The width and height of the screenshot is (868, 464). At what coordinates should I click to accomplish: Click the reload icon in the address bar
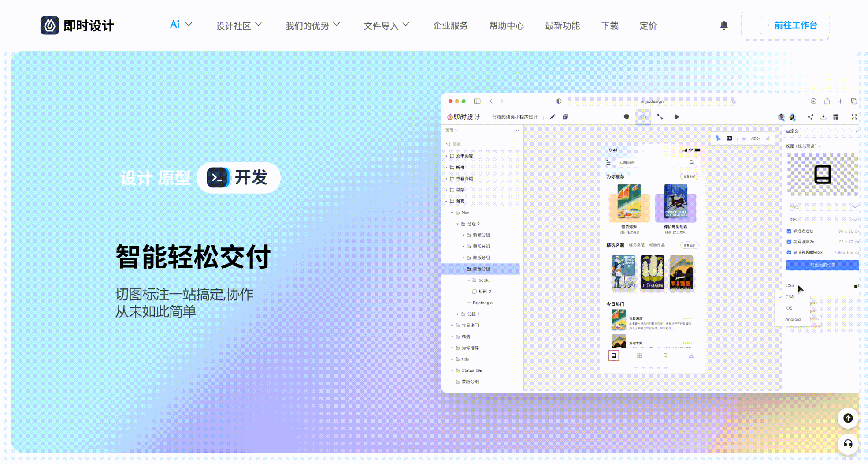(x=734, y=101)
